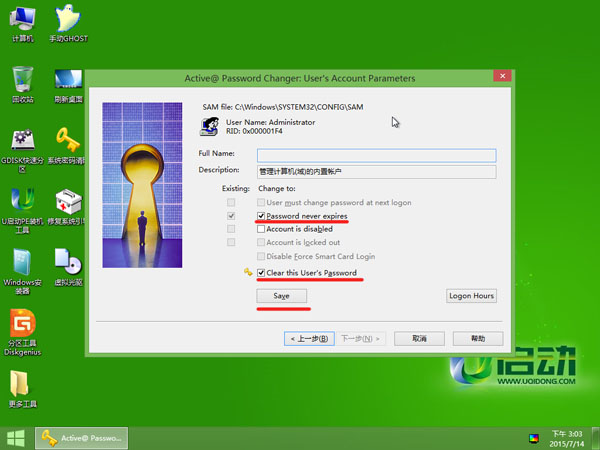Click the Description text field

(377, 172)
